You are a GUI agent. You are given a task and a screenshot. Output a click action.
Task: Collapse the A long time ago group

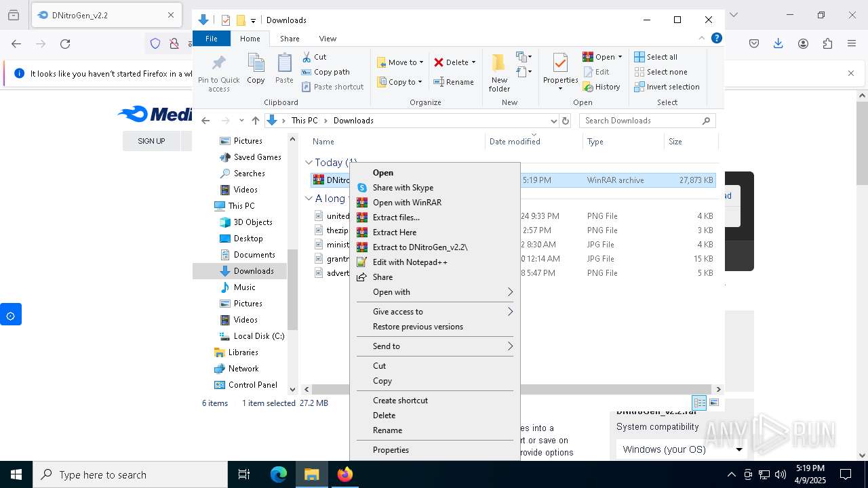[x=309, y=199]
